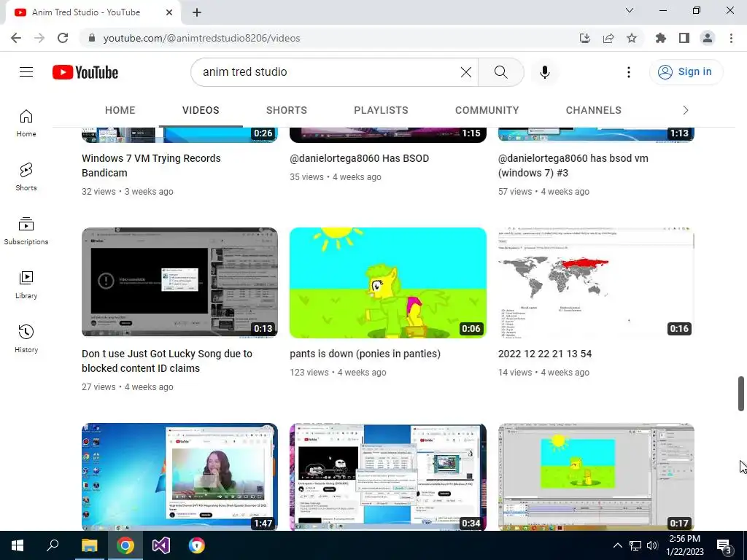Open the COMMUNITY channel tab
The image size is (747, 560).
point(487,110)
